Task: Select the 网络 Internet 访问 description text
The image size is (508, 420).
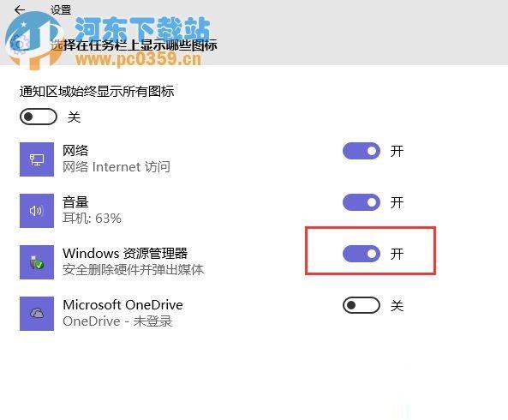Action: 117,167
